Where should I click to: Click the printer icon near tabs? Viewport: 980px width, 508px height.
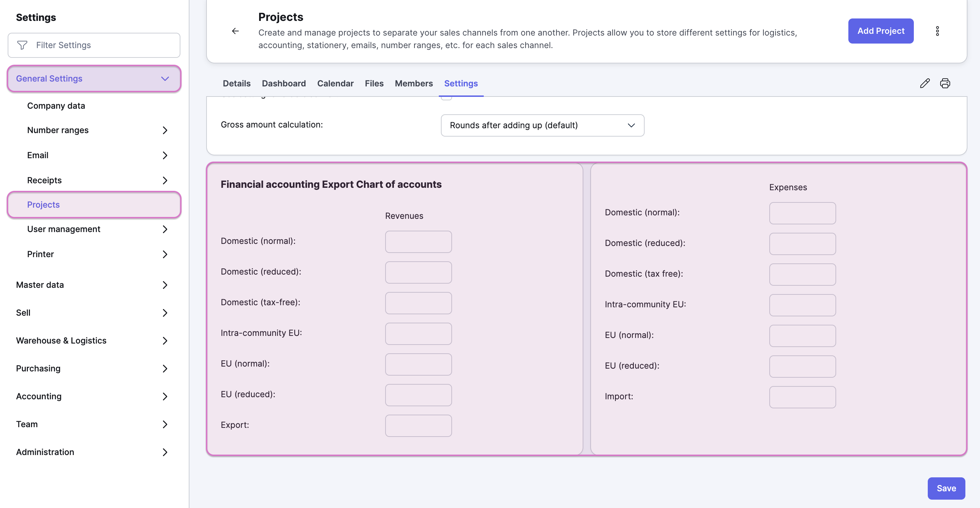pos(945,83)
